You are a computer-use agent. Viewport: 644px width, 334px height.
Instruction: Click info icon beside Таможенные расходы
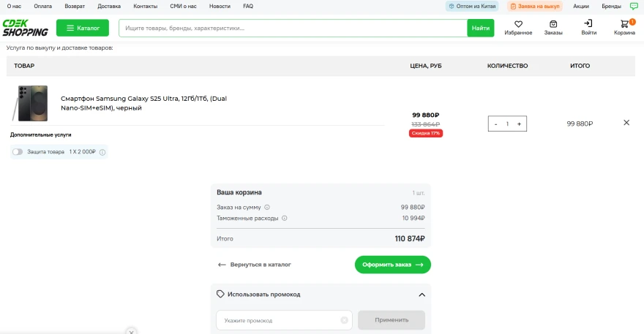pyautogui.click(x=285, y=218)
